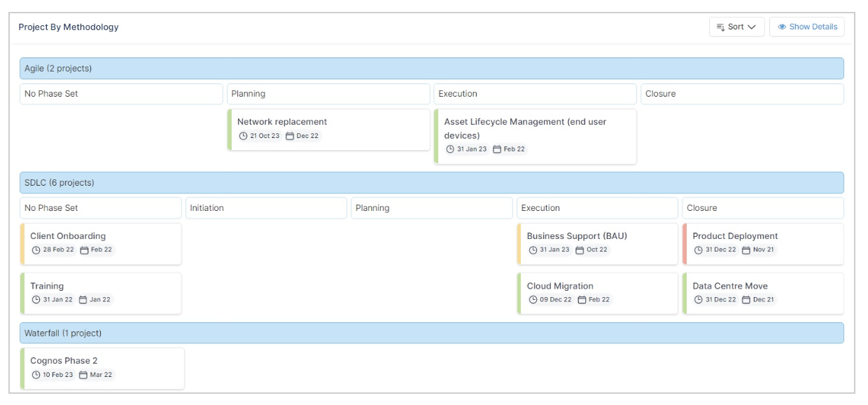Click the calendar icon beside Dec 22 on Network replacement
This screenshot has height=405, width=868.
[290, 136]
